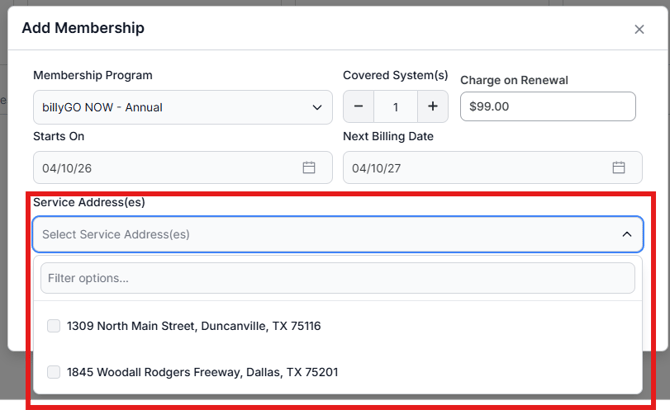Click the Membership Program chevron arrow
670x410 pixels.
point(317,107)
